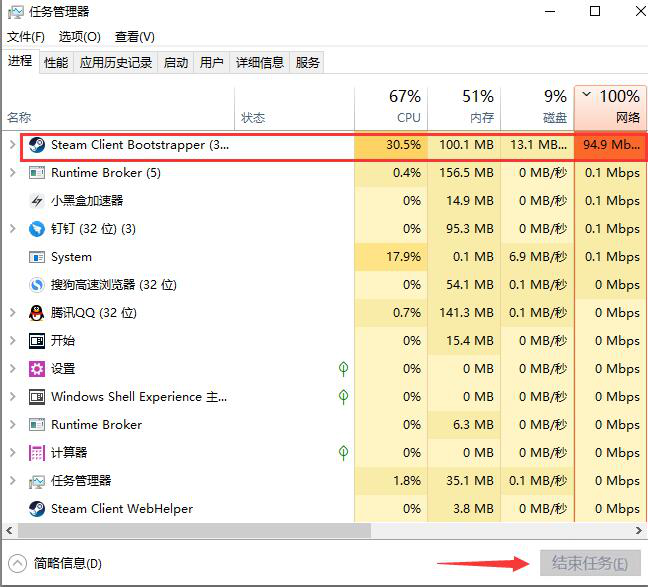Expand Steam Client Bootstrapper process group
The width and height of the screenshot is (648, 587).
12,145
